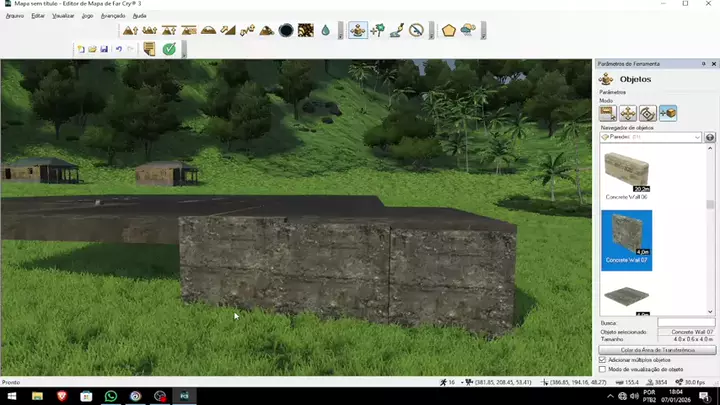The height and width of the screenshot is (405, 720).
Task: Click Colar da Área de Transferência button
Action: (x=657, y=350)
